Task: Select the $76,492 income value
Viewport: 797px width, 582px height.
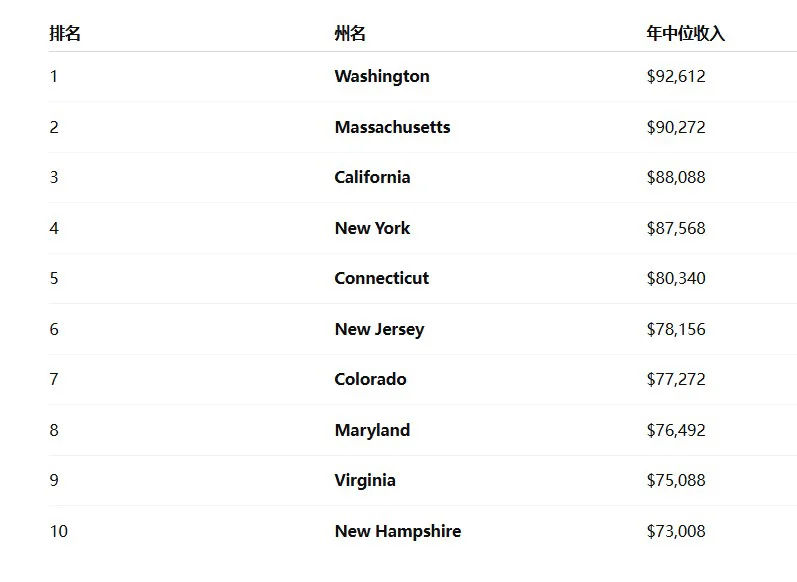Action: point(676,430)
